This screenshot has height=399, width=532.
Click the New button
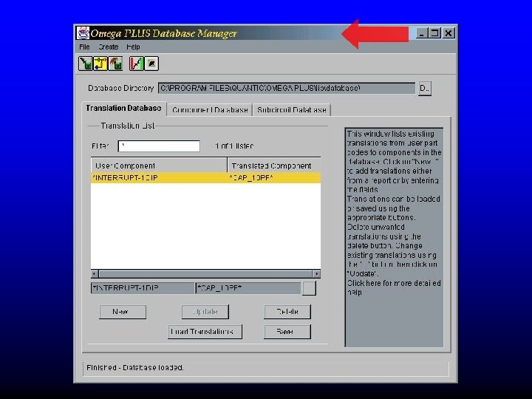123,312
